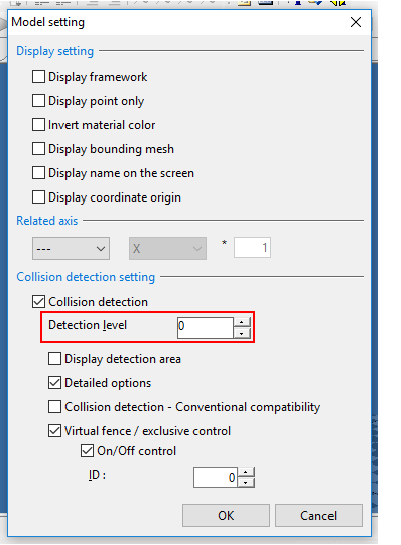Check Display bounding mesh
This screenshot has width=401, height=545.
38,149
